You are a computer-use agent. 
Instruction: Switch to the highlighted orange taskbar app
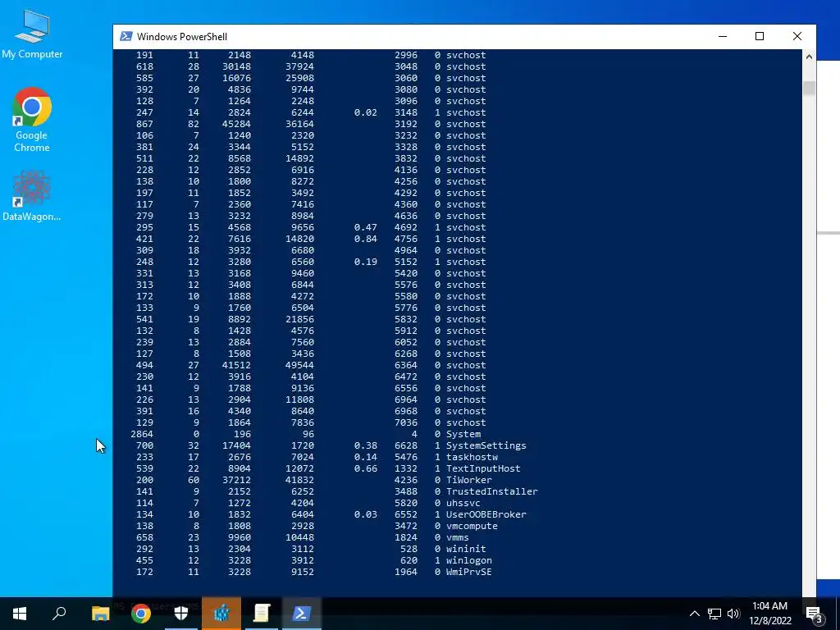[221, 614]
